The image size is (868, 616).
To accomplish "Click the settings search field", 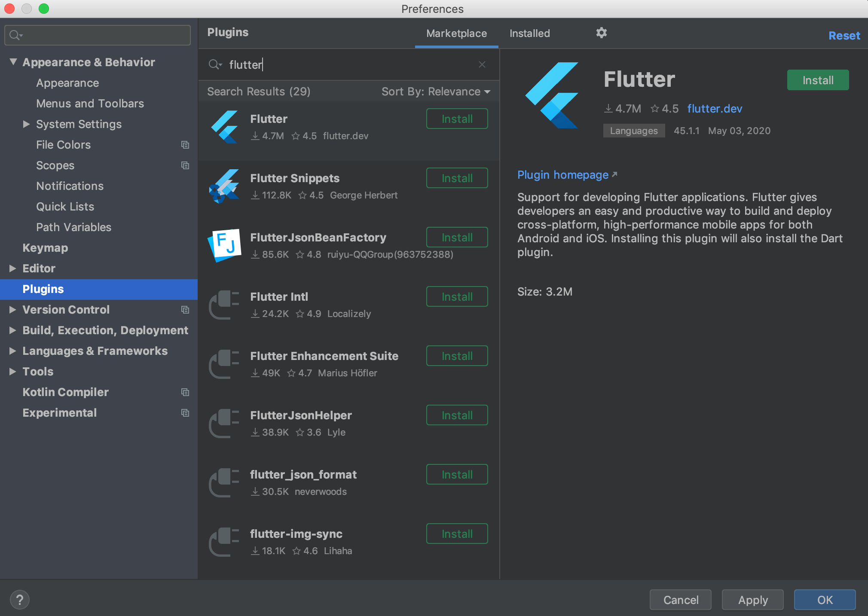I will (x=103, y=35).
